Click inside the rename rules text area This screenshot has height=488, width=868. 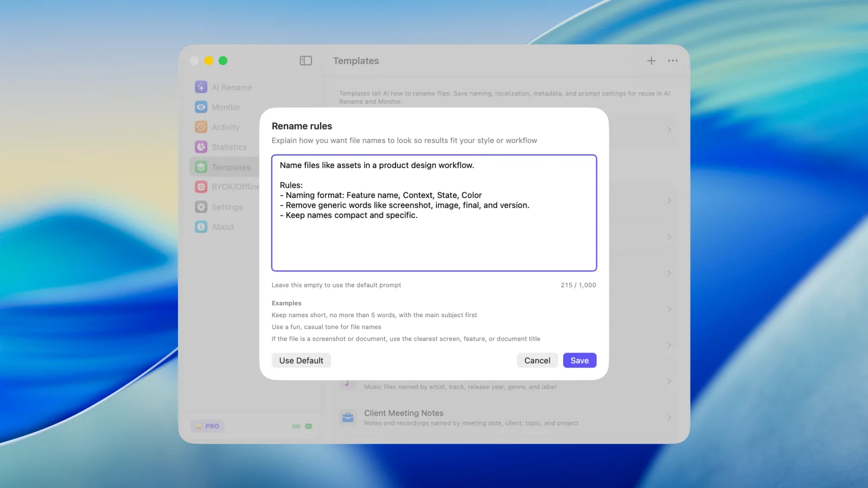pos(434,213)
